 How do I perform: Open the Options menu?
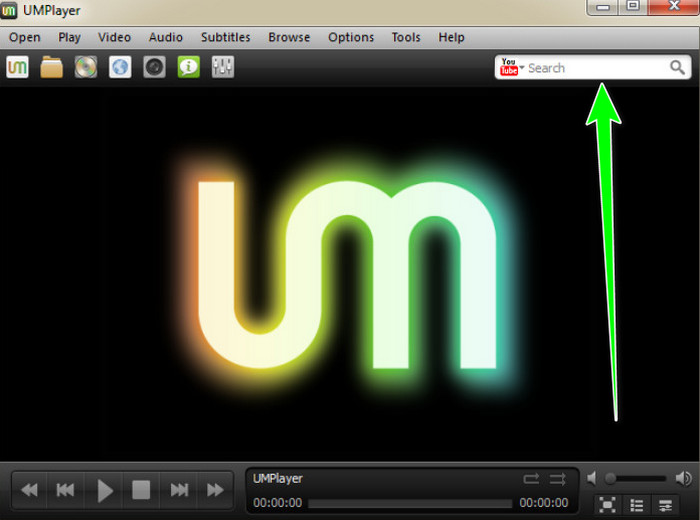[x=351, y=37]
